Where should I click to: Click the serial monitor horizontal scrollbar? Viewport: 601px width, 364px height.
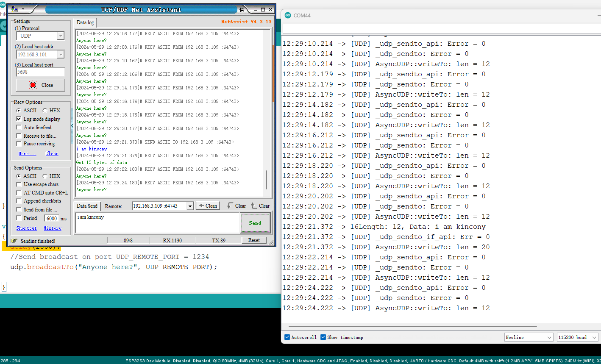click(x=412, y=327)
